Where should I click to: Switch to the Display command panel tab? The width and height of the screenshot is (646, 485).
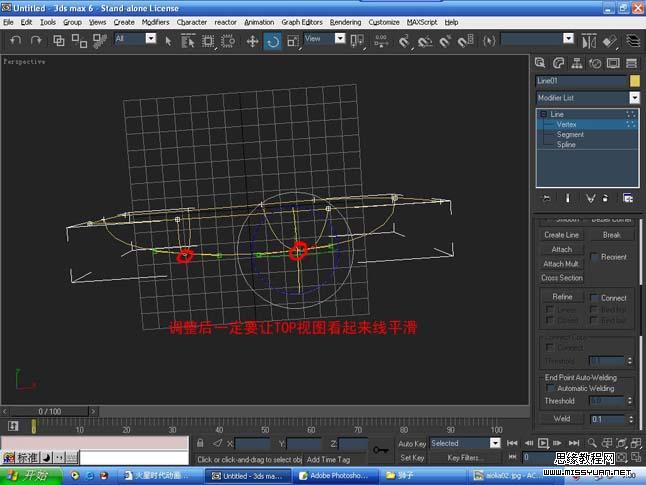(x=613, y=63)
